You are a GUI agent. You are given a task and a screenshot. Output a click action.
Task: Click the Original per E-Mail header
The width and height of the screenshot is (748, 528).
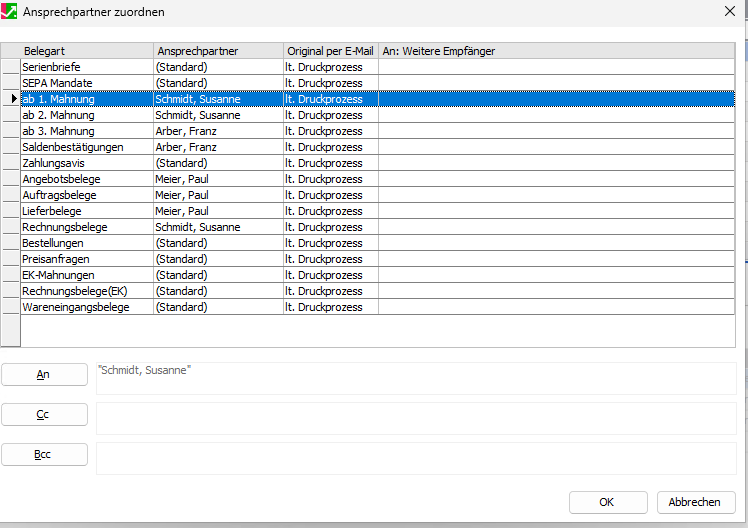[330, 51]
